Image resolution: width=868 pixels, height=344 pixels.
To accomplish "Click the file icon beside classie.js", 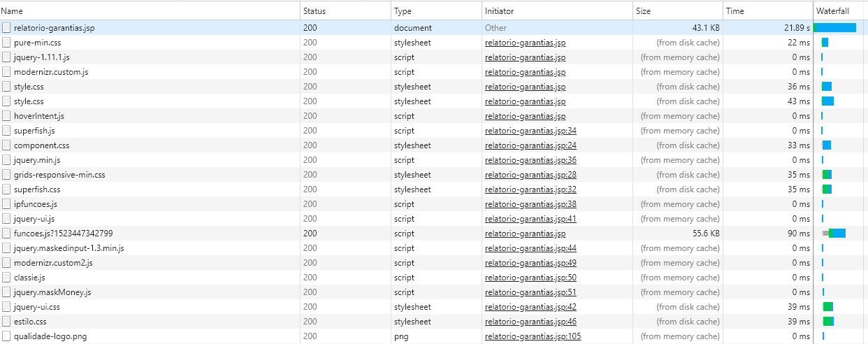I will point(6,278).
